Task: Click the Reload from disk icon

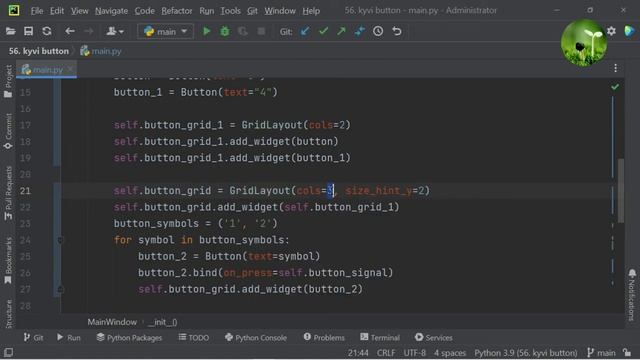Action: 47,31
